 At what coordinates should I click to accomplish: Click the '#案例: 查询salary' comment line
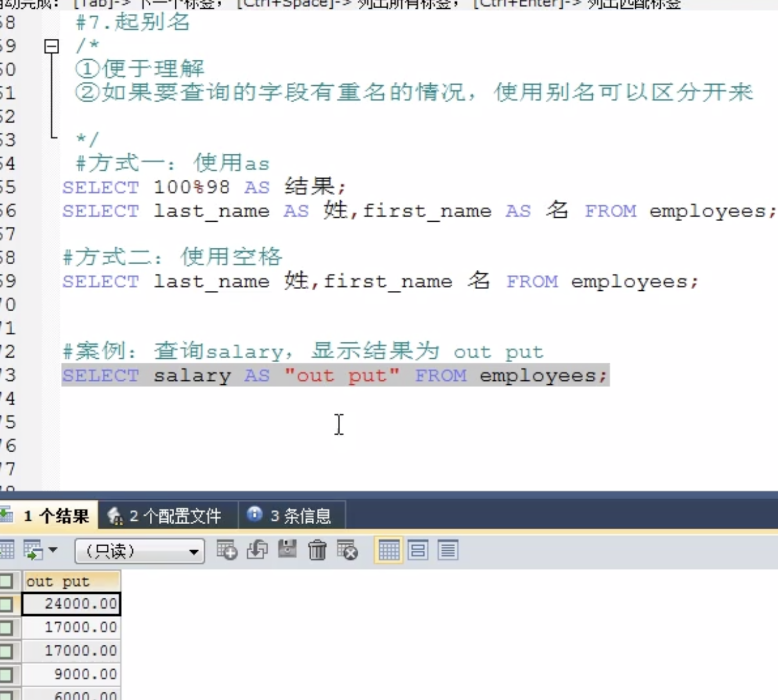[x=303, y=351]
